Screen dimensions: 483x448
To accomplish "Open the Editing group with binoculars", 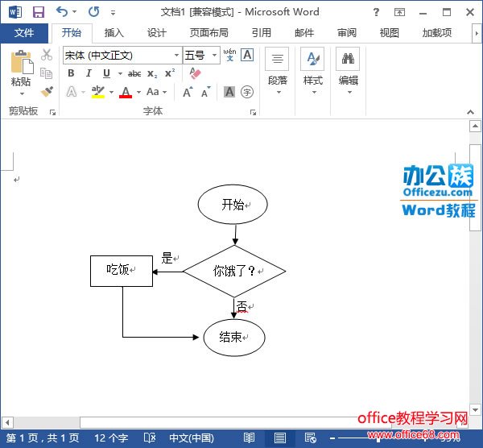I will point(348,72).
